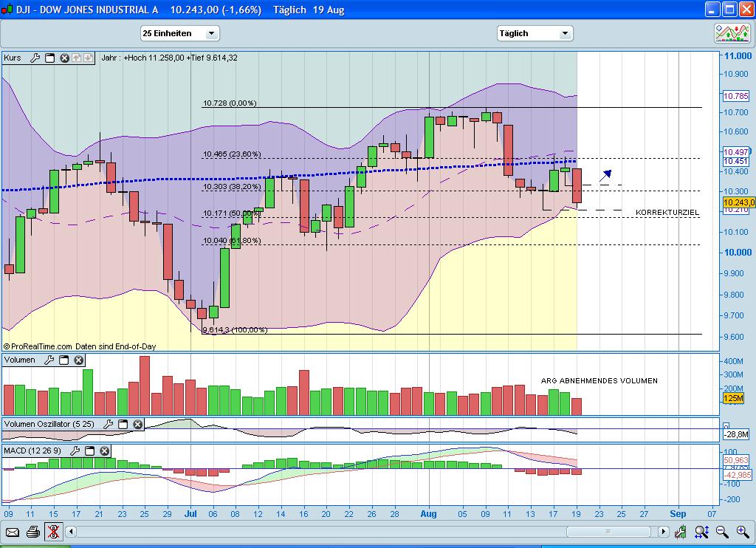Click the 9.614,3 (100,00%) Fibonacci label
This screenshot has width=756, height=548.
click(235, 329)
